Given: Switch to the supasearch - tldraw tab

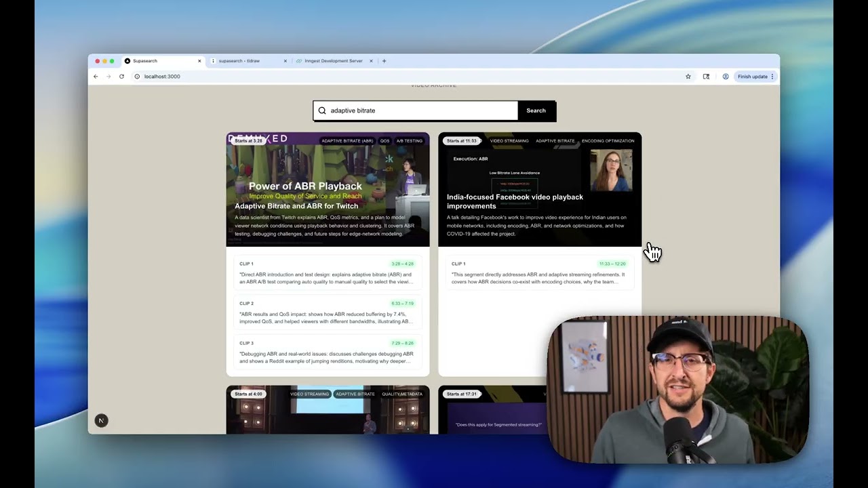Looking at the screenshot, I should 249,61.
